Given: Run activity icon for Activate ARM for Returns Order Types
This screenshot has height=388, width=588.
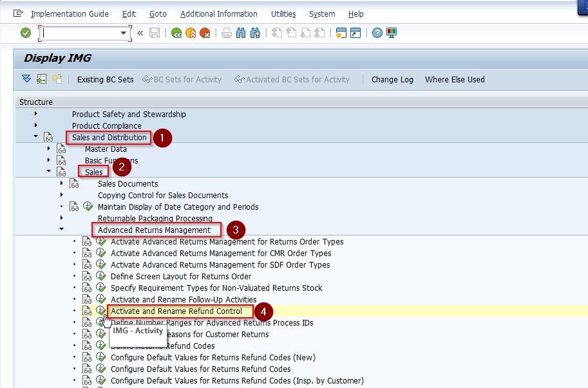Looking at the screenshot, I should [100, 241].
